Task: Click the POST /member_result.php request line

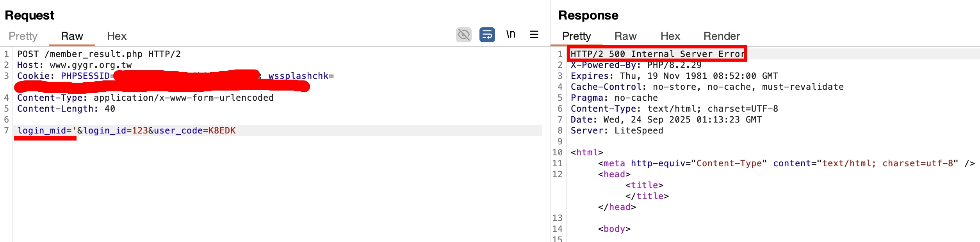Action: tap(99, 54)
